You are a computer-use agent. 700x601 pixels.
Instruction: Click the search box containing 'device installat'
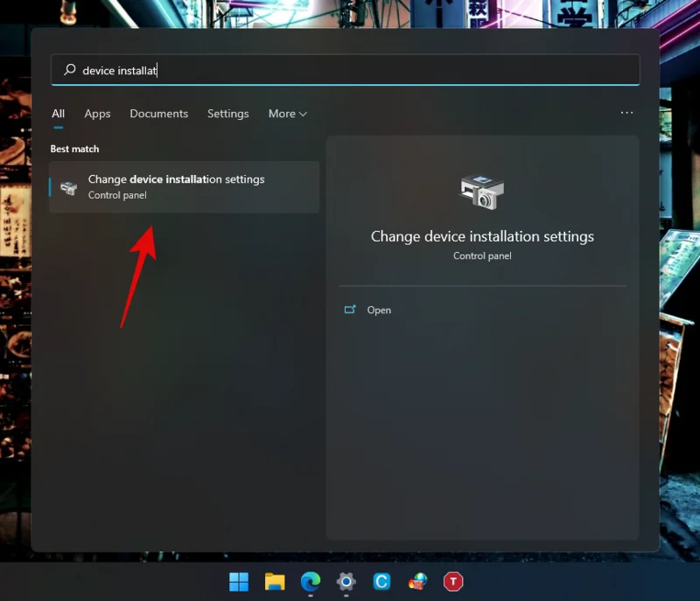345,70
